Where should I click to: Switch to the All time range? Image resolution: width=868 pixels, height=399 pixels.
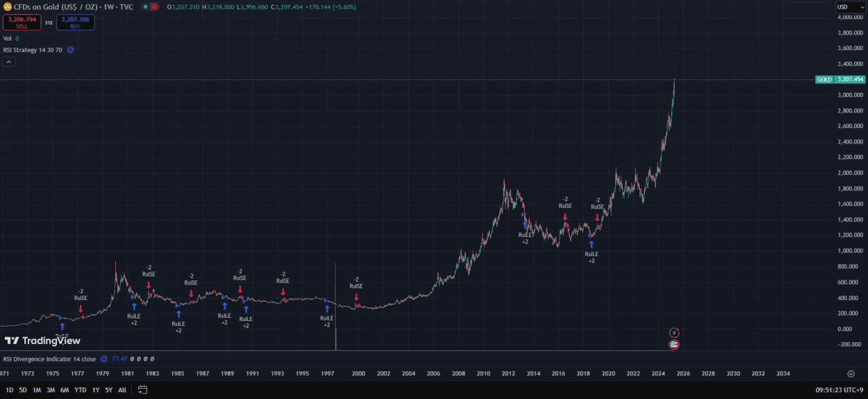[x=122, y=390]
